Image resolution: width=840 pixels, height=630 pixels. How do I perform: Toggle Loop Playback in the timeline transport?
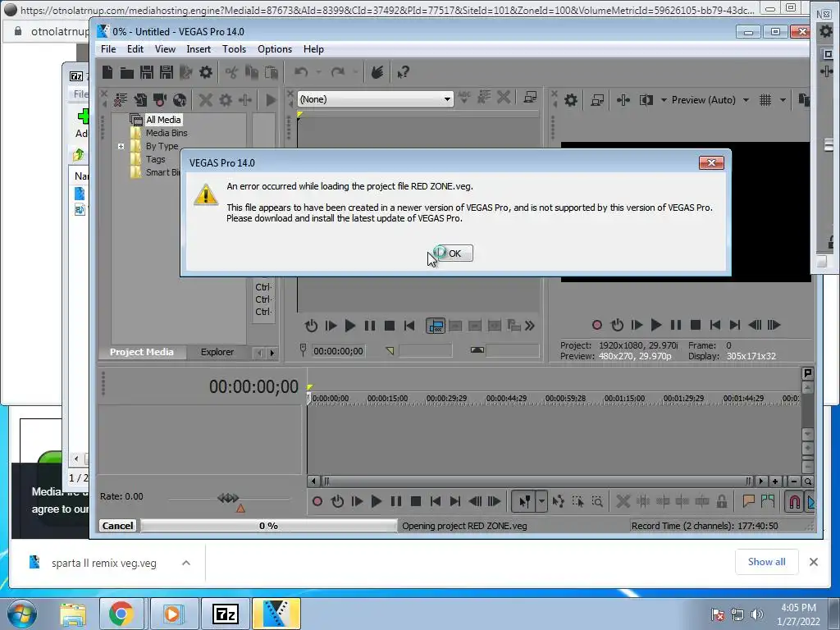pos(337,501)
